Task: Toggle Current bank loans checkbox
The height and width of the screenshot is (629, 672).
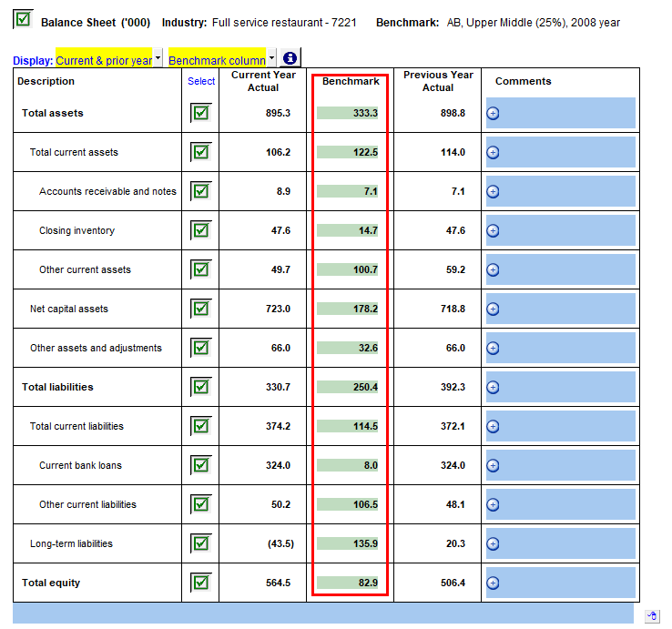Action: click(201, 465)
